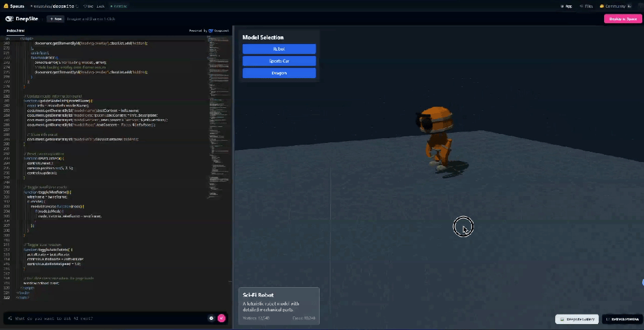Select the Sports Car model button
Viewport: 644px width, 330px height.
[x=279, y=61]
